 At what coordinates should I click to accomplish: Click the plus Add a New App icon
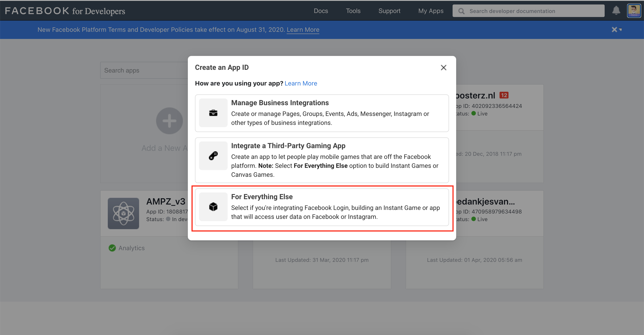pyautogui.click(x=169, y=121)
